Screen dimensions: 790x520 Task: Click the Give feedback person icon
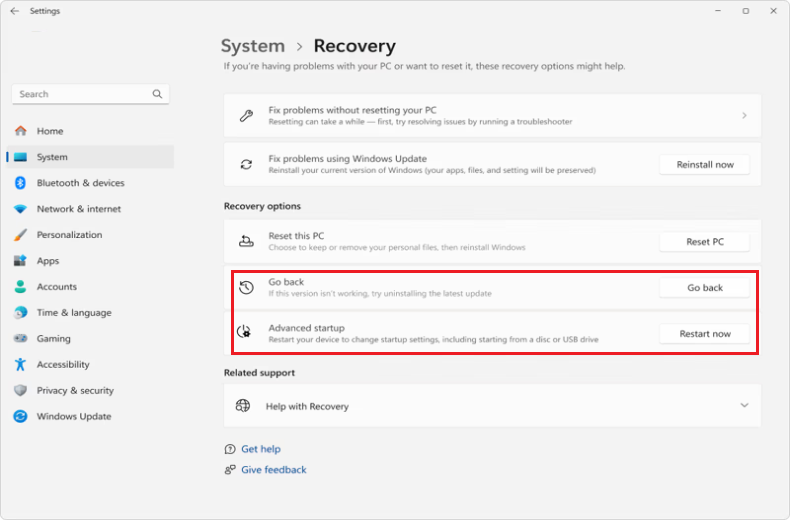click(x=230, y=470)
